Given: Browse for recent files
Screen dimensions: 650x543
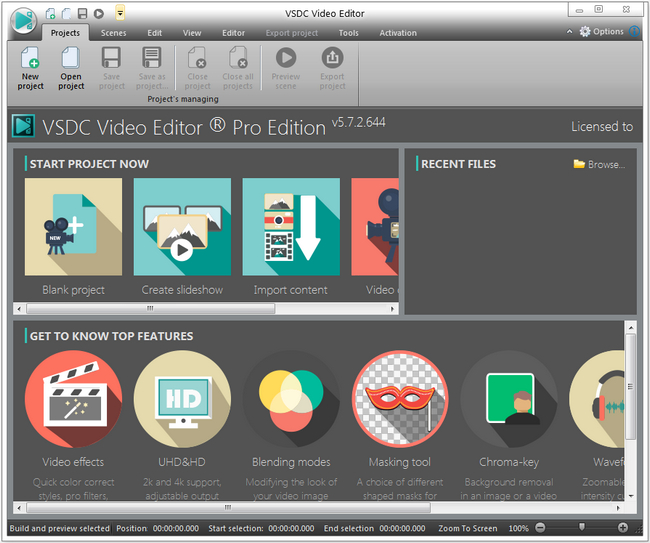Looking at the screenshot, I should (606, 165).
